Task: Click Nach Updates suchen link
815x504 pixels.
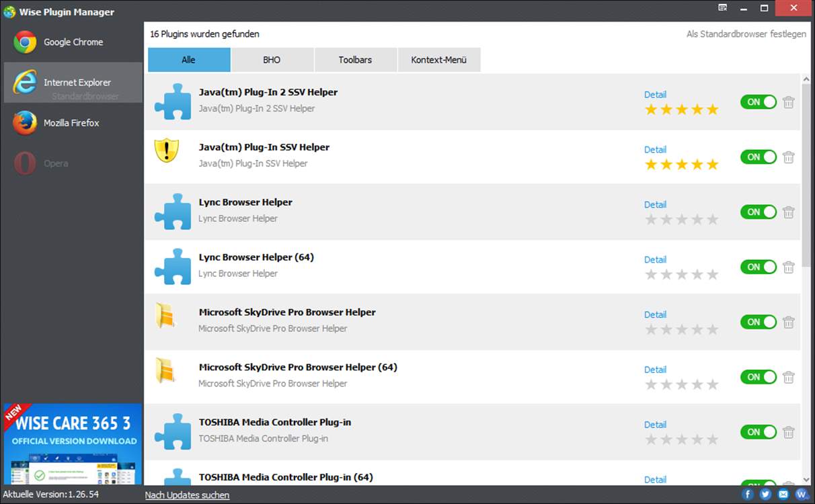Action: tap(187, 495)
